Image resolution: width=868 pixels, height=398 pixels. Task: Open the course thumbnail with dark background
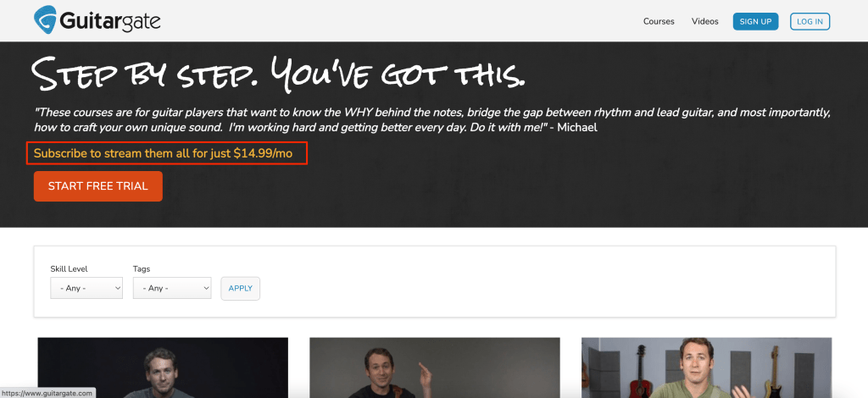point(163,368)
